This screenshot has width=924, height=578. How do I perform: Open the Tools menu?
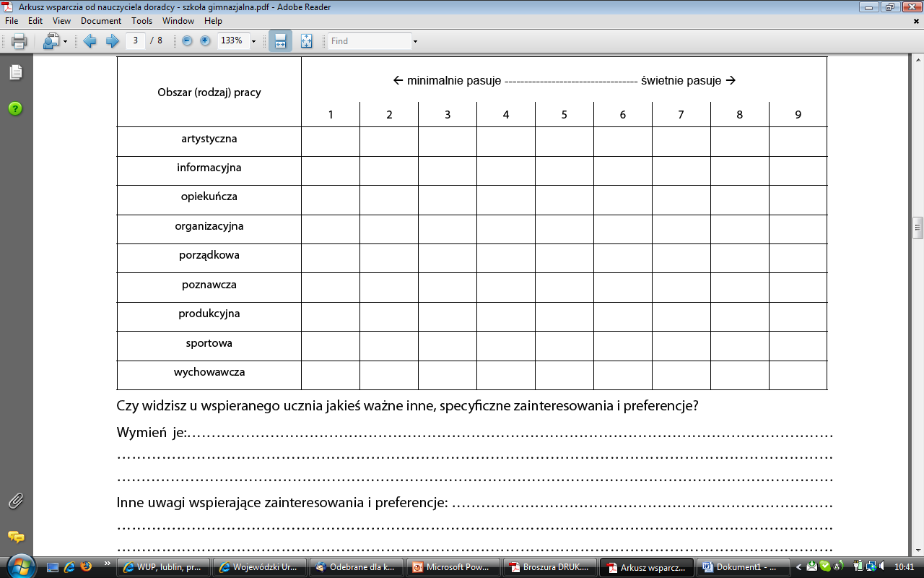[142, 21]
